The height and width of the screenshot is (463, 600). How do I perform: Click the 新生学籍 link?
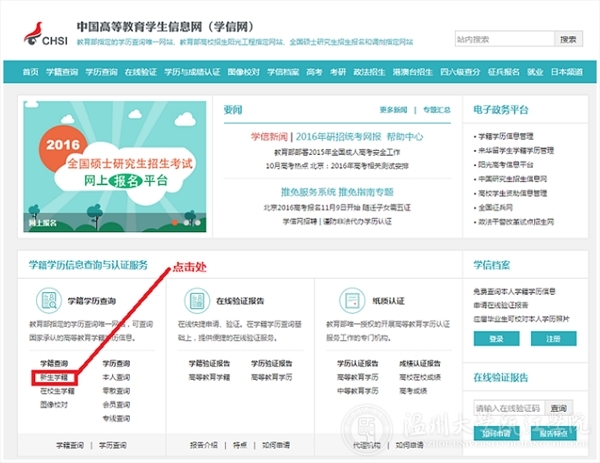[x=54, y=377]
